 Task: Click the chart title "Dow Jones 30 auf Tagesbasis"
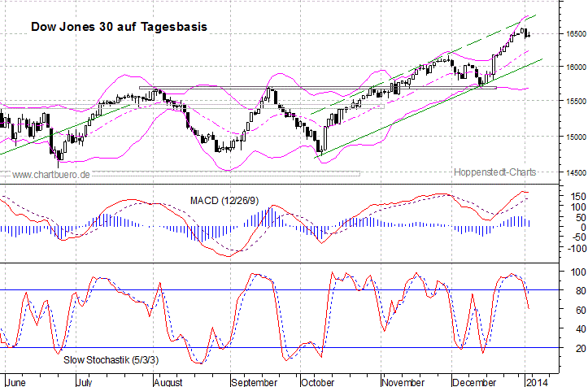pos(119,27)
